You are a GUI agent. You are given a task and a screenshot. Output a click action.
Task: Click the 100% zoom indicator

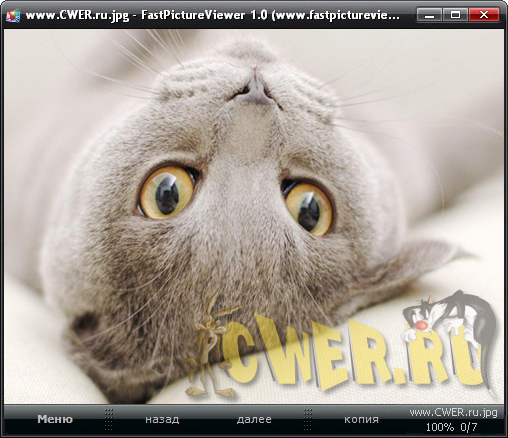point(440,427)
